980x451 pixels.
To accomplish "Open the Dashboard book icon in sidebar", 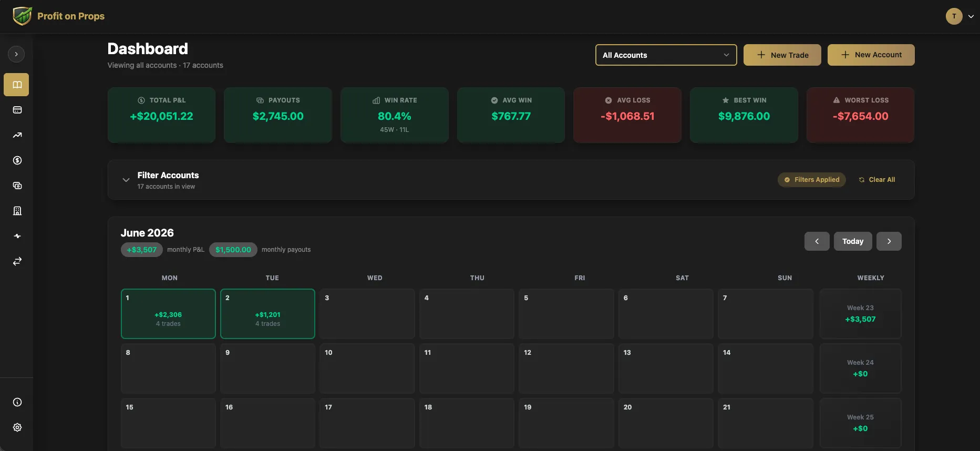I will (16, 85).
